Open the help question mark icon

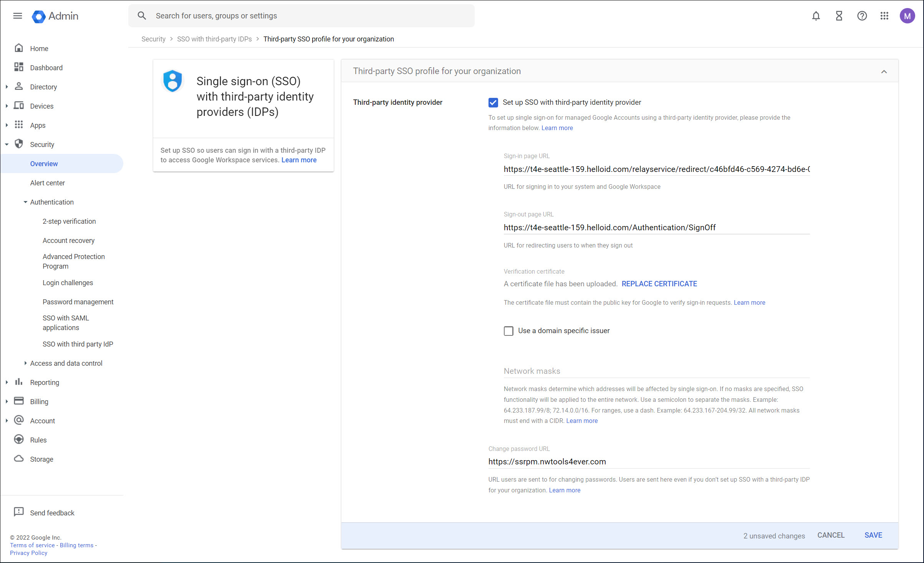tap(862, 16)
